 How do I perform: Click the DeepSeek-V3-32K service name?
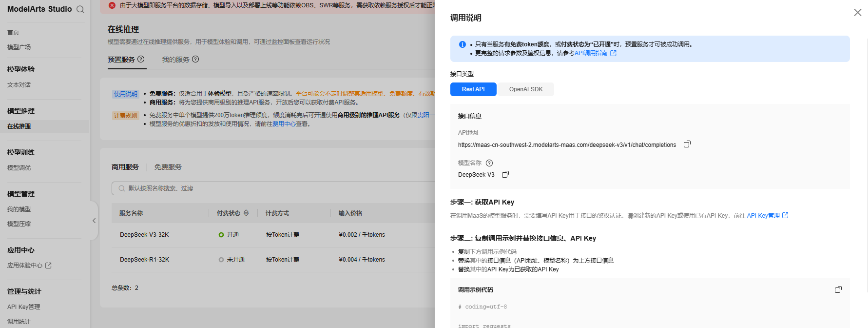(x=144, y=235)
